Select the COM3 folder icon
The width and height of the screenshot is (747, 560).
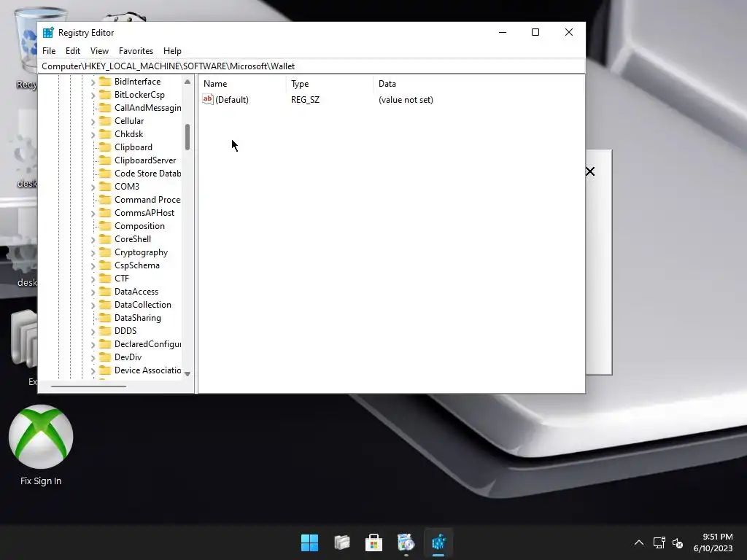click(105, 187)
